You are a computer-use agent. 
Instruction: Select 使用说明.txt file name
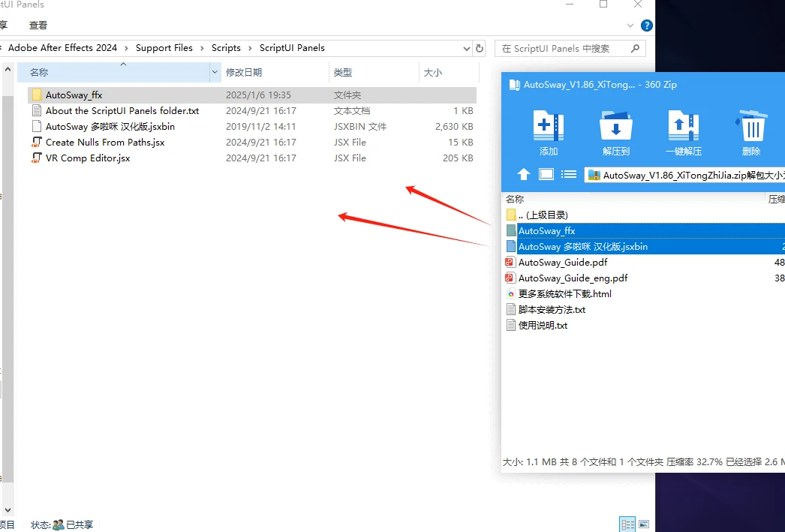click(x=543, y=326)
